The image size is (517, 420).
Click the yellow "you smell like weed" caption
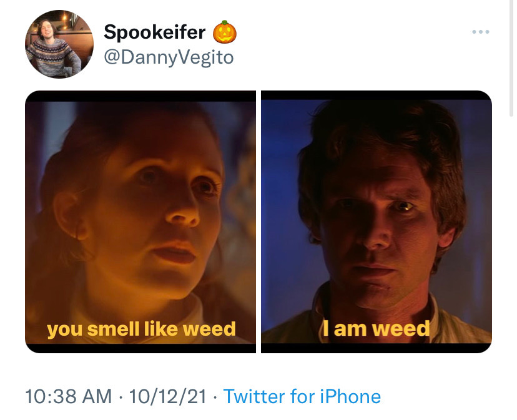(x=142, y=330)
